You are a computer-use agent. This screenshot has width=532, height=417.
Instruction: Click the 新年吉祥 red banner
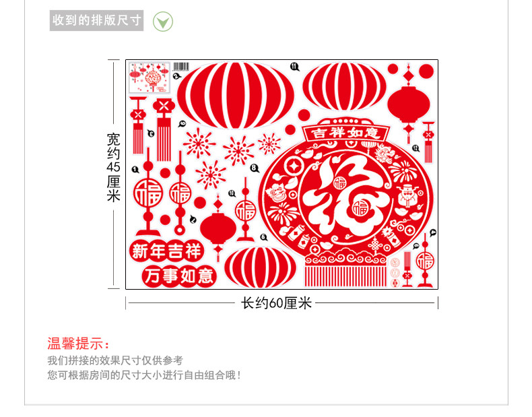[x=166, y=251]
